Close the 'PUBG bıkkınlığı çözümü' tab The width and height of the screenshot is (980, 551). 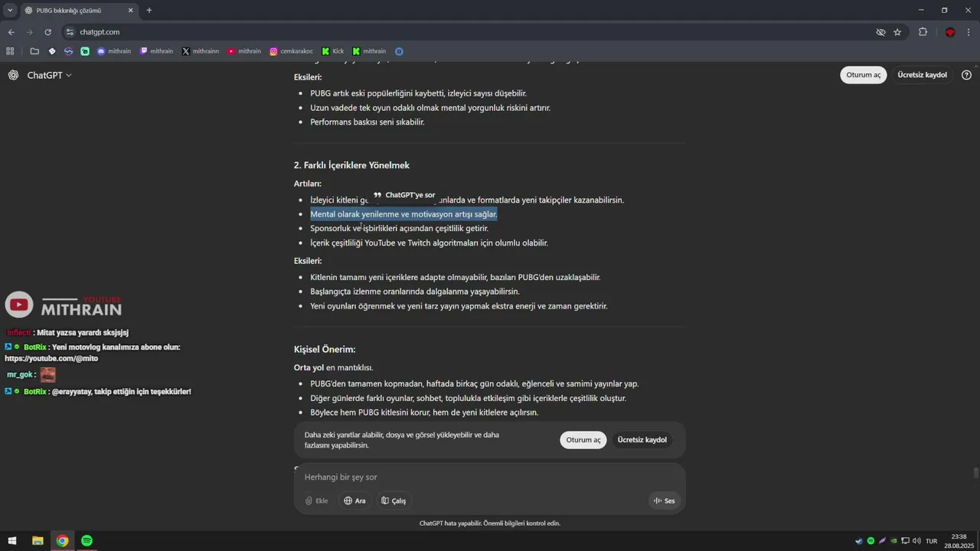point(130,11)
